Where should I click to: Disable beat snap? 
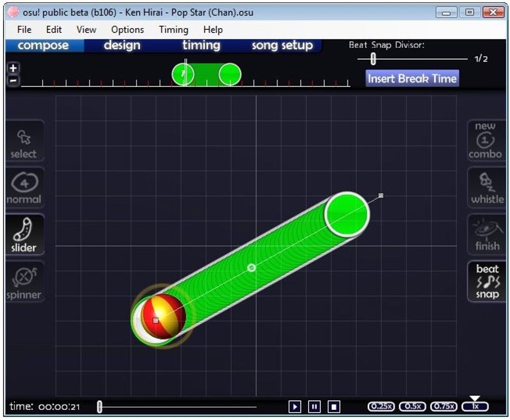pyautogui.click(x=486, y=281)
